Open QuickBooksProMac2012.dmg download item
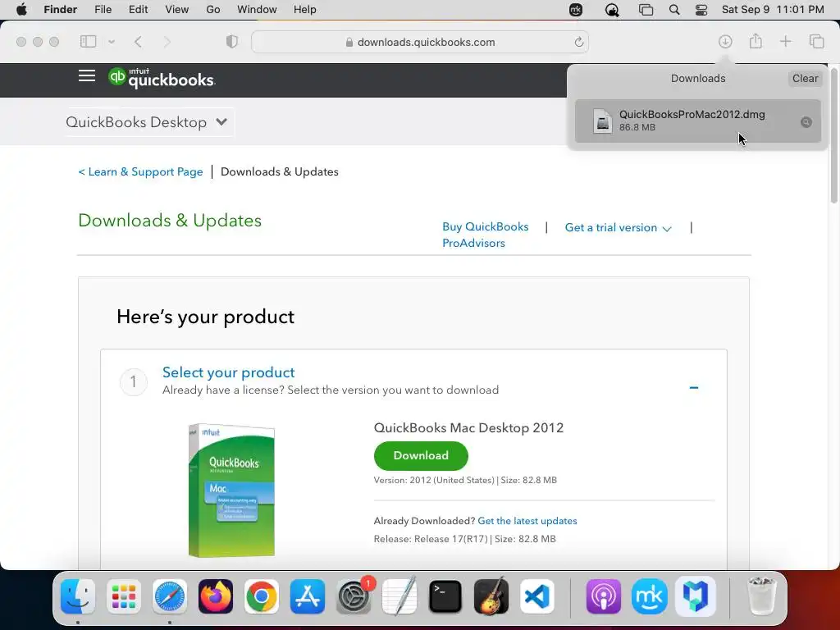 pos(697,121)
